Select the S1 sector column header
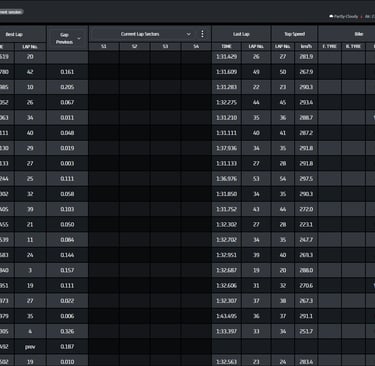The image size is (375, 366). click(104, 46)
